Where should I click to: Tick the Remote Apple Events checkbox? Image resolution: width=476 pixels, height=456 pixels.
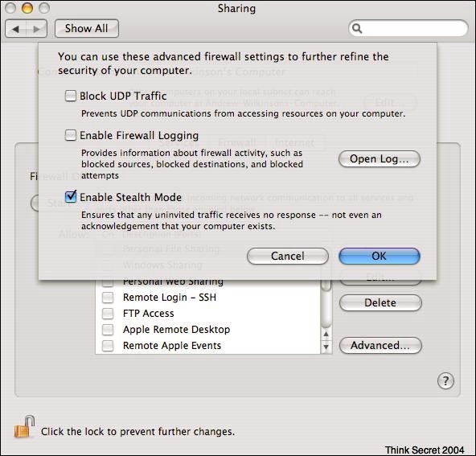pyautogui.click(x=108, y=346)
